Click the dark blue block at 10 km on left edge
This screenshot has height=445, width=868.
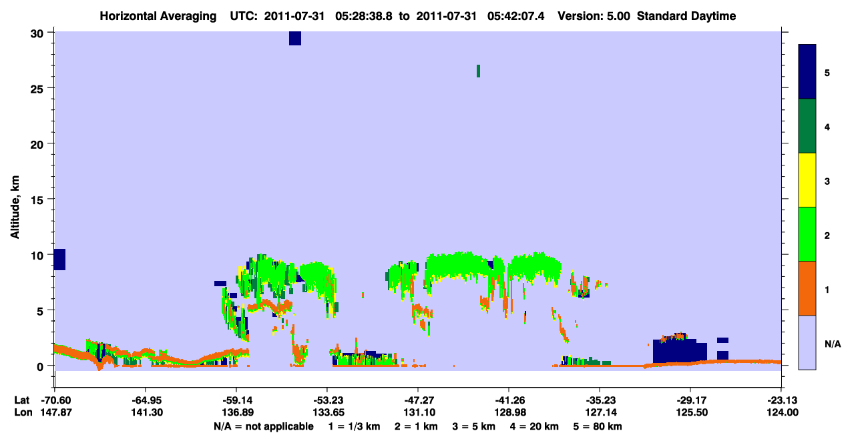59,260
